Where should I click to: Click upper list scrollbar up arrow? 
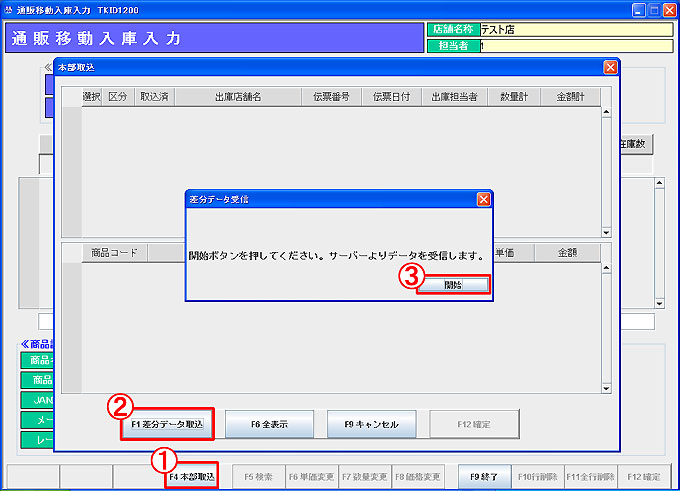pos(606,112)
